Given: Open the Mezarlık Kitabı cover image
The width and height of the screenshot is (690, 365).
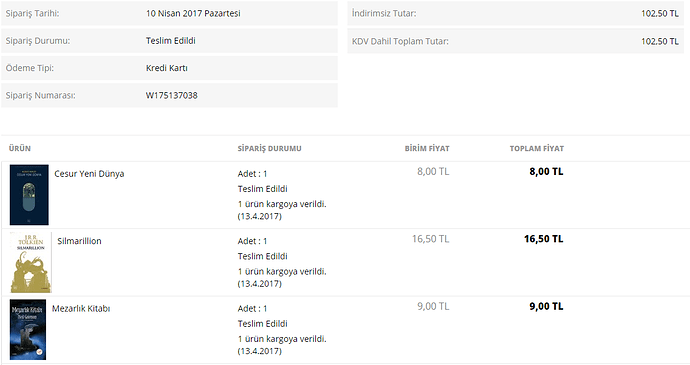Looking at the screenshot, I should 28,330.
